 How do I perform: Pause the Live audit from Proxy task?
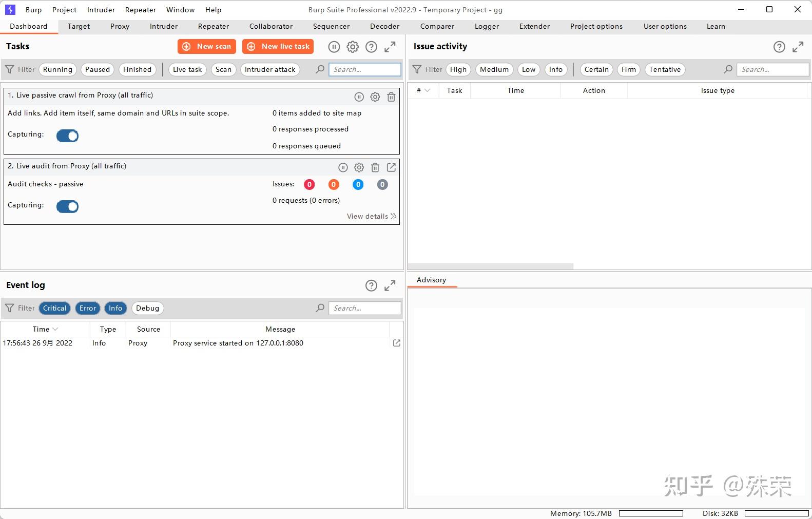click(x=343, y=167)
